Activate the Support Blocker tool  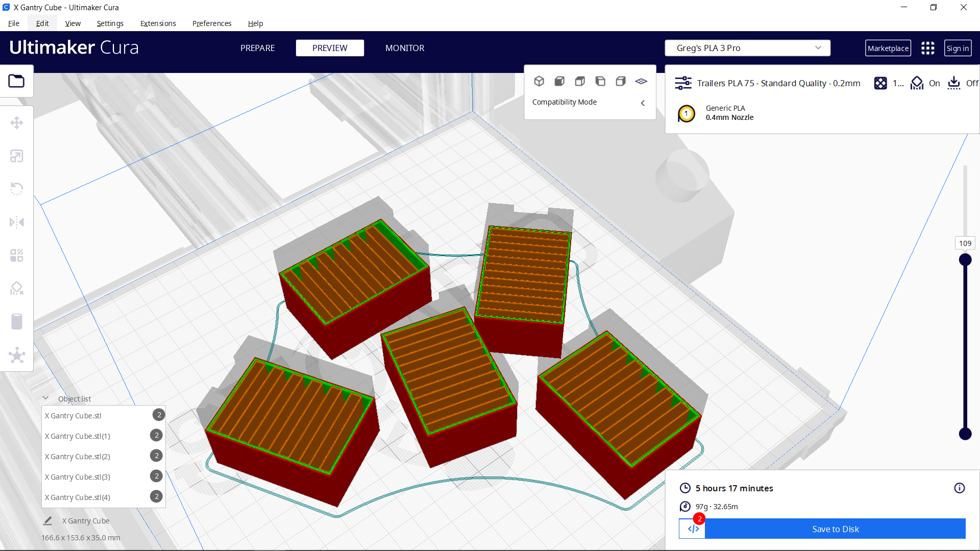pyautogui.click(x=17, y=288)
